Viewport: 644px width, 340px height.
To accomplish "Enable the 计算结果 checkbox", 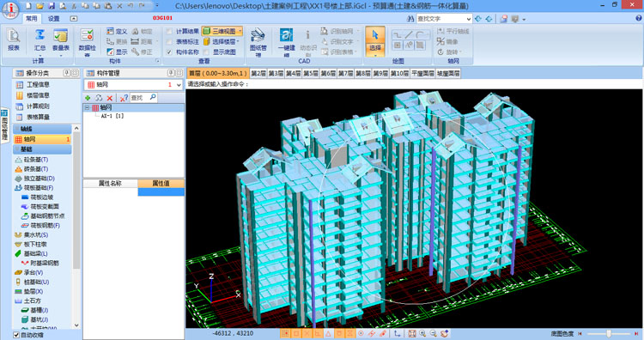I will pos(169,31).
